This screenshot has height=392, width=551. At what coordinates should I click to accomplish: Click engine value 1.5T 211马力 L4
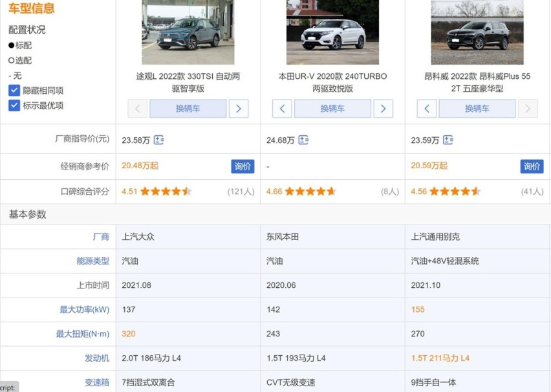[440, 358]
